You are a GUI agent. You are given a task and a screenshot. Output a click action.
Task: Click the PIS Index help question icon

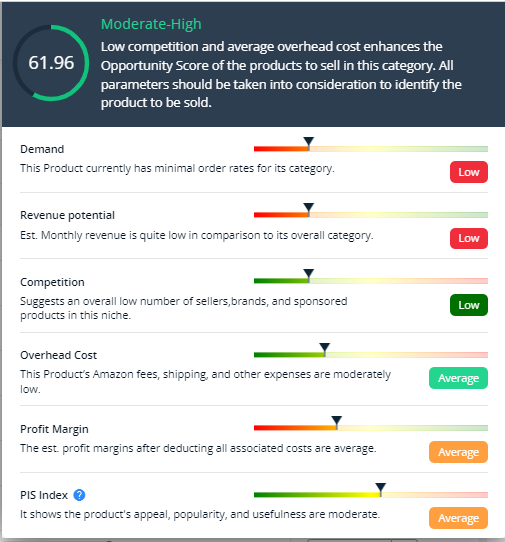79,495
